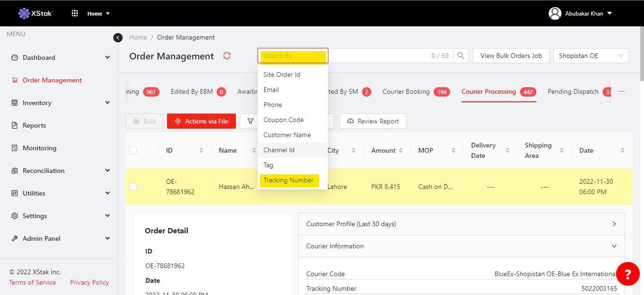Select Tracking Number from Search By list
The image size is (644, 295).
coord(288,180)
